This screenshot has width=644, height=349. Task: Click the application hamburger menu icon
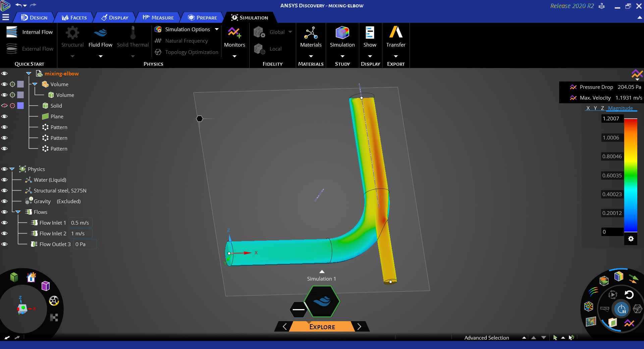pyautogui.click(x=5, y=17)
